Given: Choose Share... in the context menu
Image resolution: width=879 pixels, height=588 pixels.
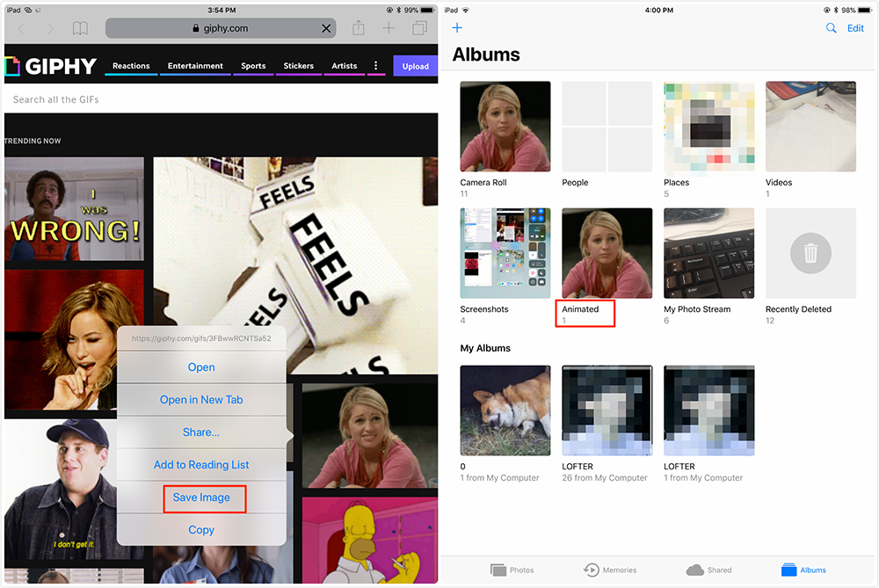Looking at the screenshot, I should point(201,432).
